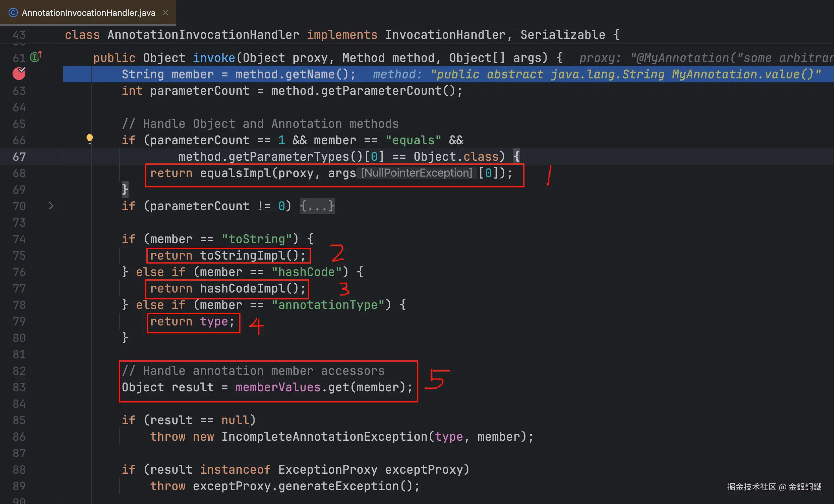Click the Java class icon in file tab

click(13, 13)
